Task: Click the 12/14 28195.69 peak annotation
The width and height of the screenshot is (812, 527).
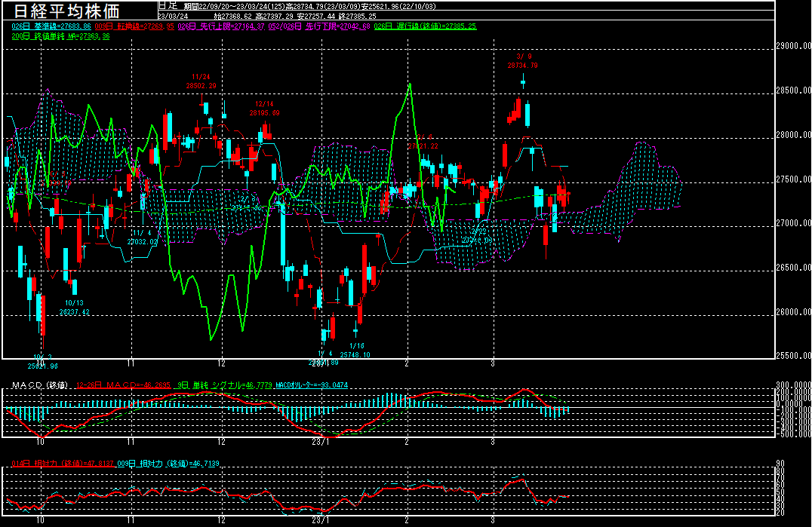Action: (x=264, y=109)
